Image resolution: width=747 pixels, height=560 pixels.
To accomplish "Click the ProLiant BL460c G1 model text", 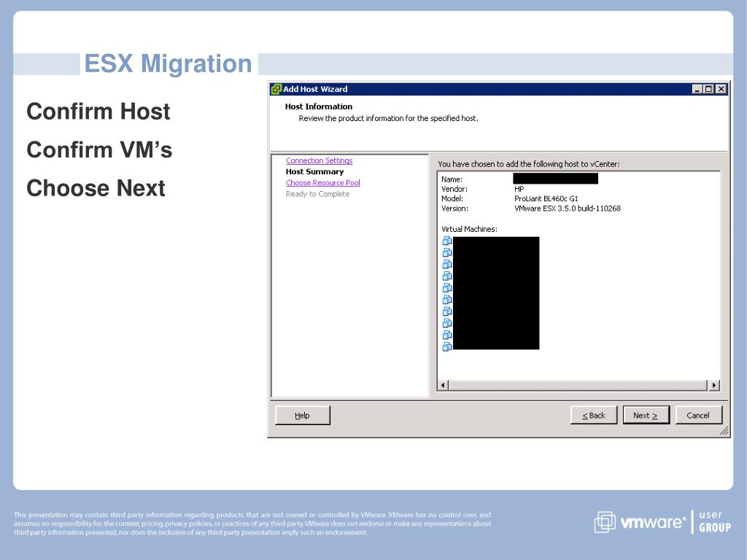I will [546, 199].
